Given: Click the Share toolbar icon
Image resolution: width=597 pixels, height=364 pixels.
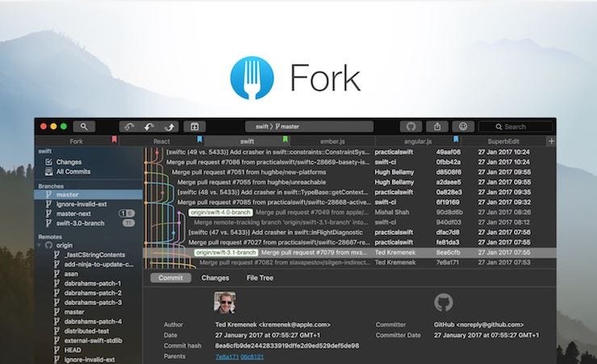Looking at the screenshot, I should [x=437, y=127].
